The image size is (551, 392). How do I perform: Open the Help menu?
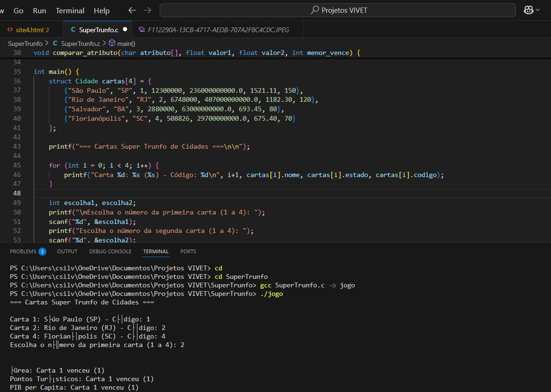(x=101, y=10)
